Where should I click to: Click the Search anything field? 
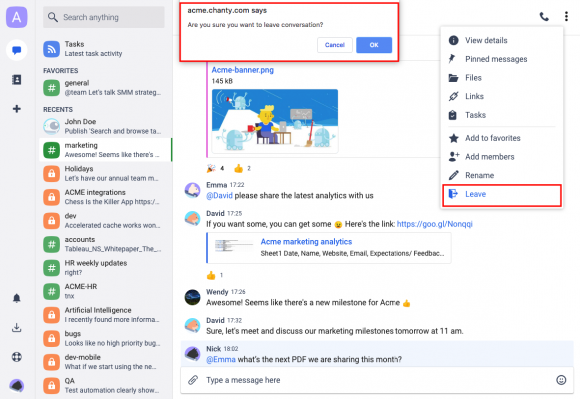tap(104, 17)
